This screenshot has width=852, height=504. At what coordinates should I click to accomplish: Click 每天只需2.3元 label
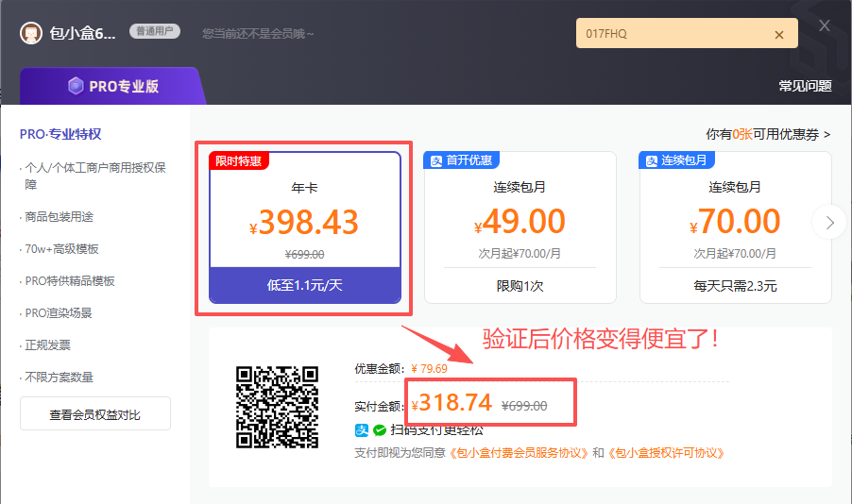tap(735, 286)
